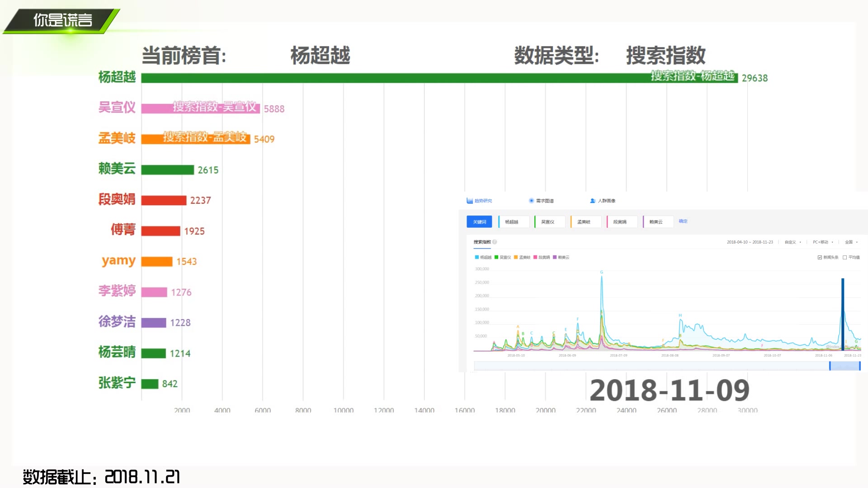
Task: Click the 李紫婷 pink bar
Action: click(154, 292)
